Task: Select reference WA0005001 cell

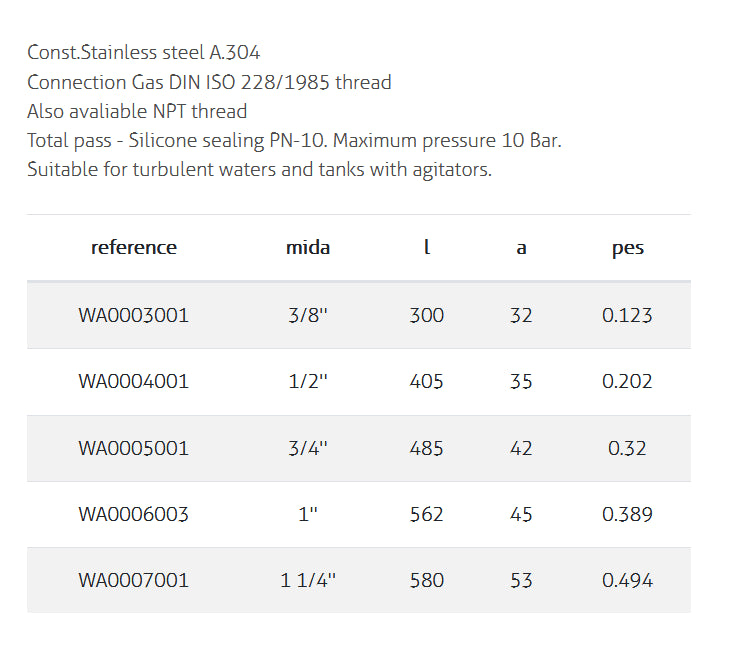Action: pos(133,448)
